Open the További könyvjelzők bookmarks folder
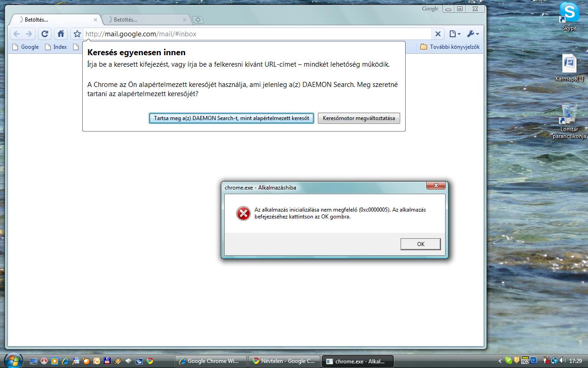Image resolution: width=588 pixels, height=368 pixels. tap(450, 47)
